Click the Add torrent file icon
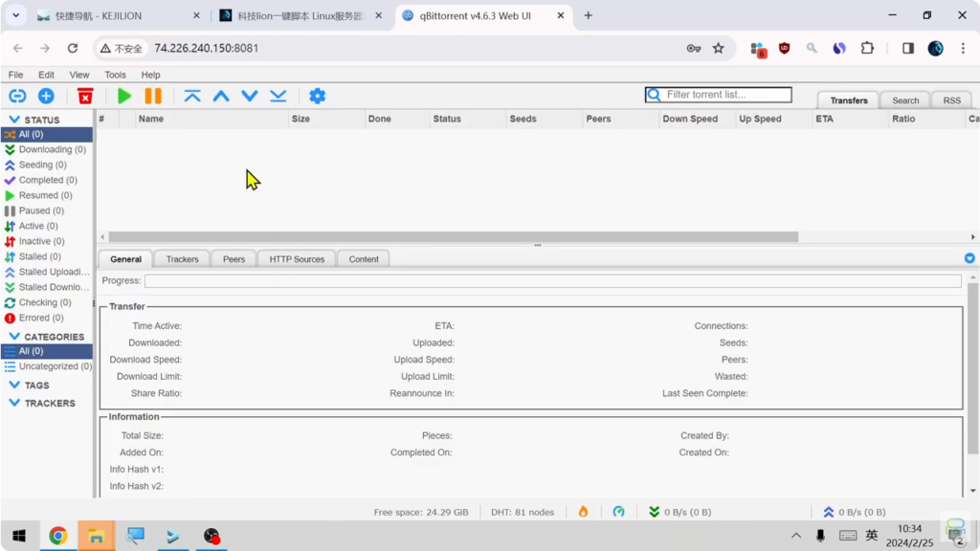Image resolution: width=980 pixels, height=551 pixels. (46, 96)
